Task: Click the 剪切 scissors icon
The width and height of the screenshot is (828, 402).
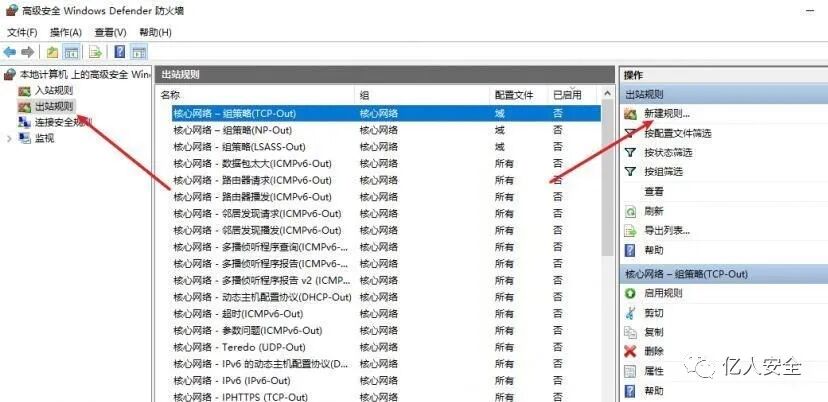Action: (x=630, y=313)
